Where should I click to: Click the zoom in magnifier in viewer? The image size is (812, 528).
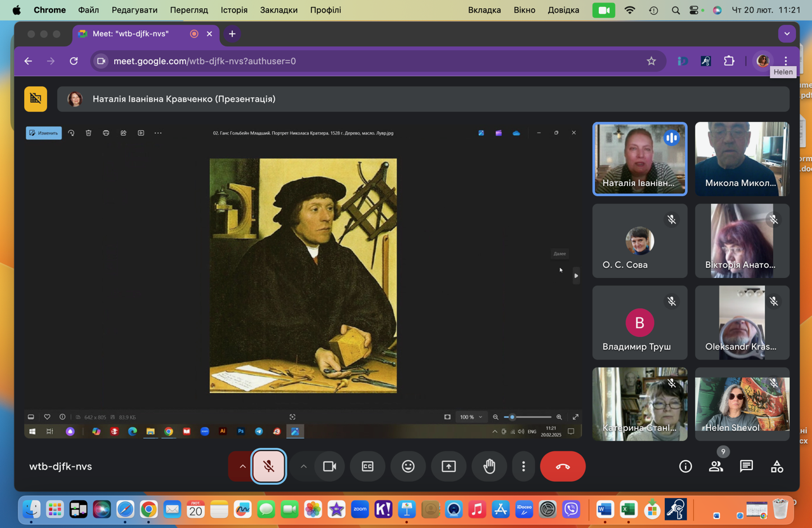[559, 417]
